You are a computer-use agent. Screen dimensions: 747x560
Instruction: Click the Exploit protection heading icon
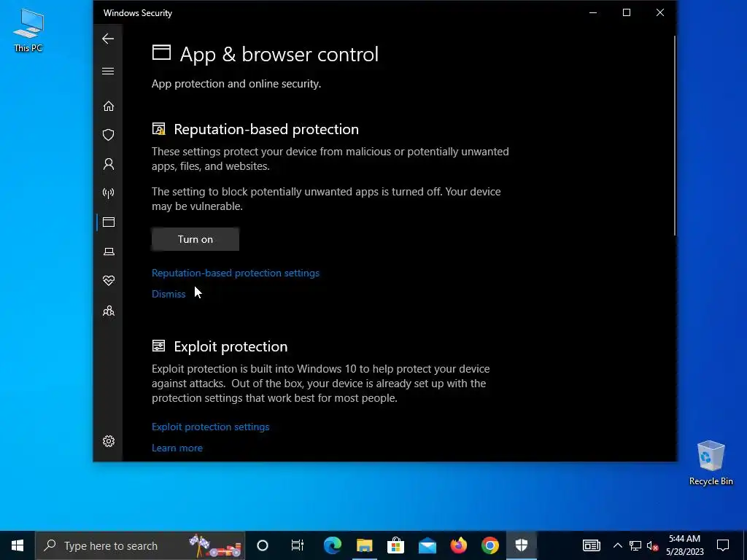click(158, 346)
